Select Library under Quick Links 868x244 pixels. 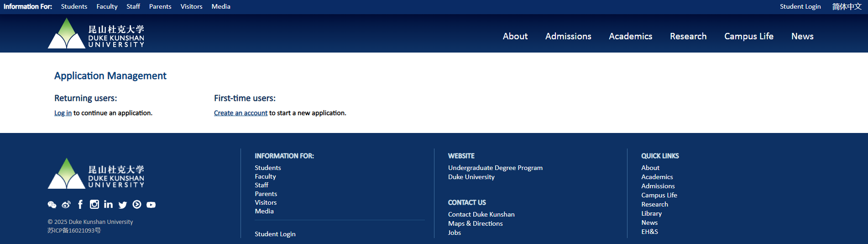tap(651, 213)
